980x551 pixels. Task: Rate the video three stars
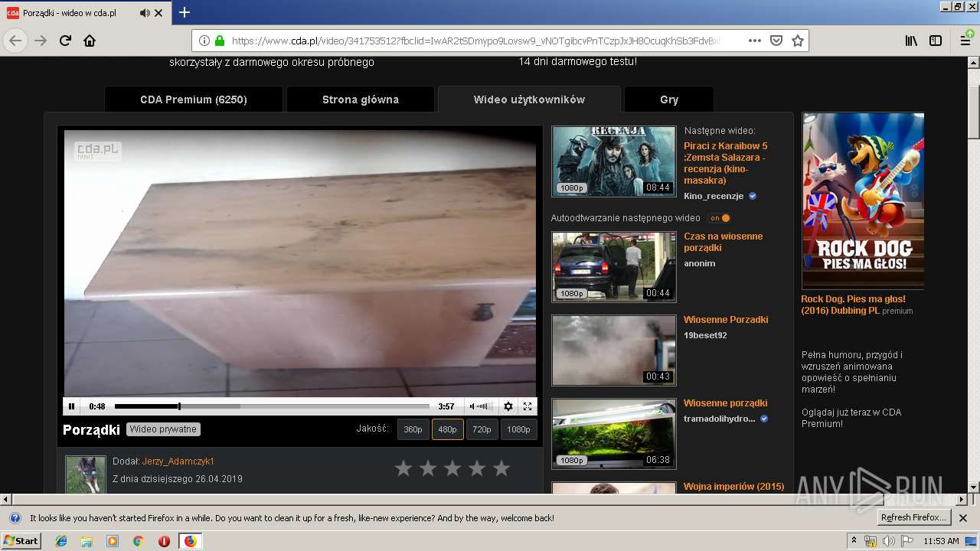(x=452, y=468)
